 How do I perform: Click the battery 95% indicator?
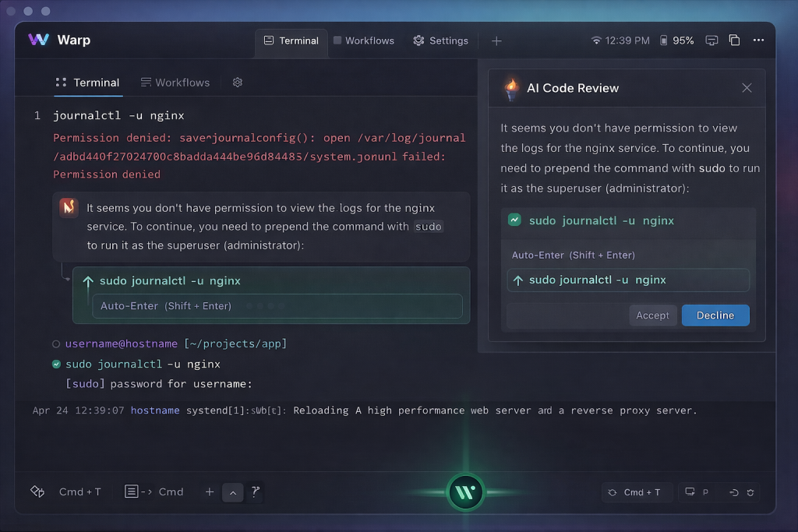coord(677,41)
